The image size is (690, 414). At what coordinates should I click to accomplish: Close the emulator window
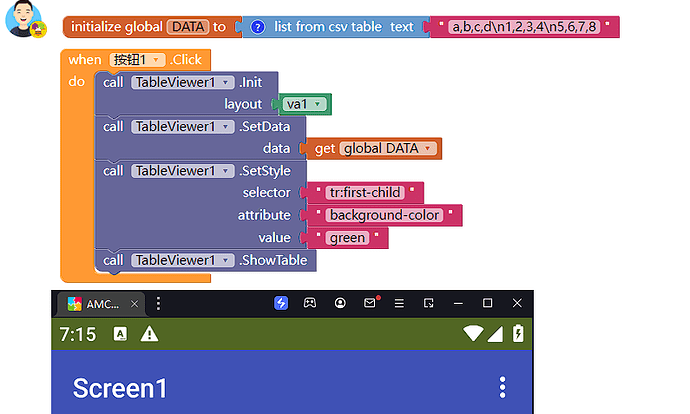coord(517,303)
